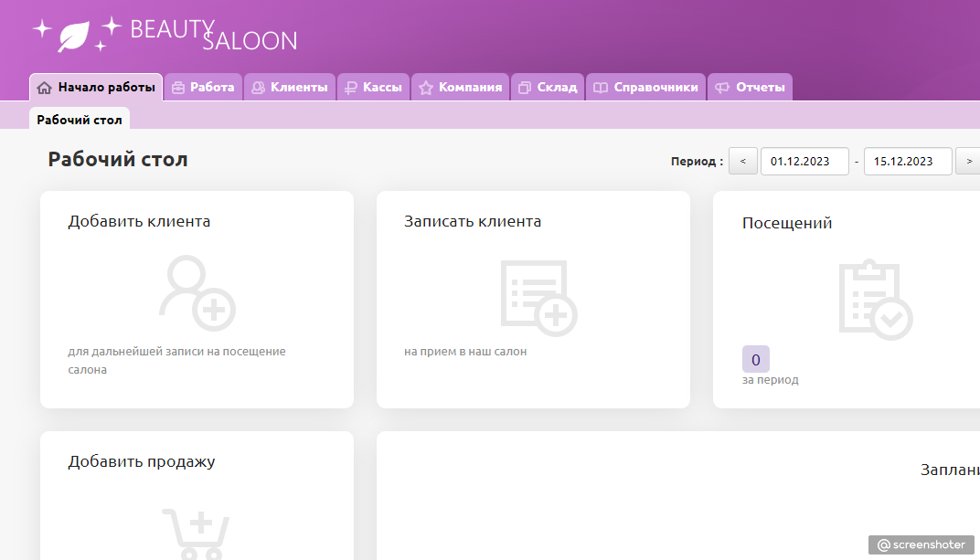This screenshot has height=560, width=980.
Task: Open the Отчеты reports tab
Action: coord(750,88)
